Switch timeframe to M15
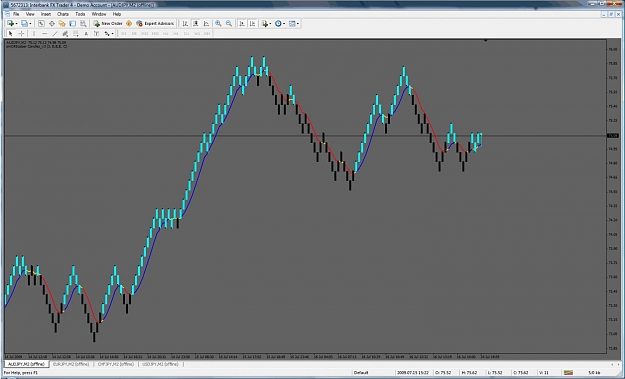This screenshot has width=625, height=379. (x=145, y=33)
